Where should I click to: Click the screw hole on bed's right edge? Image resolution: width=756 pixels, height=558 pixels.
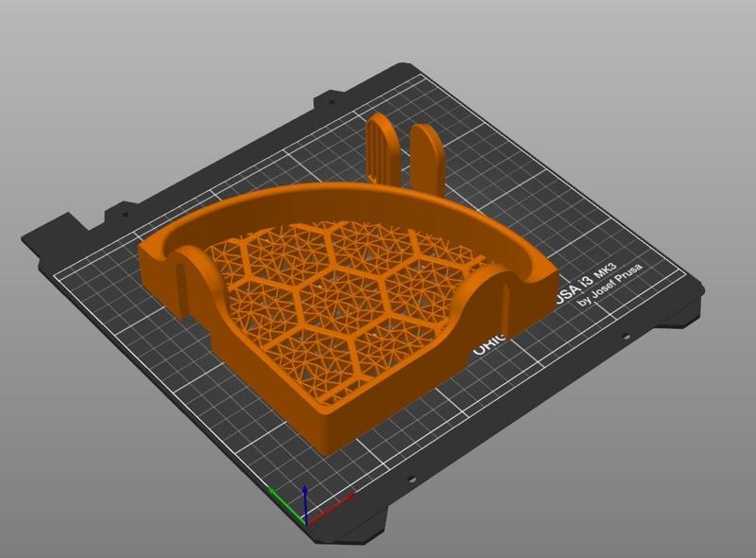[626, 337]
